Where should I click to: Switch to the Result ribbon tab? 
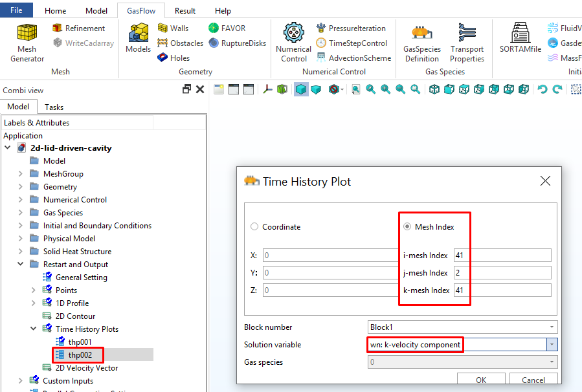coord(185,11)
